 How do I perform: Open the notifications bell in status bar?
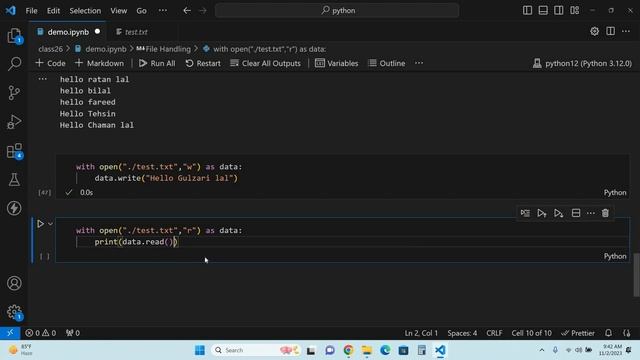(x=608, y=333)
